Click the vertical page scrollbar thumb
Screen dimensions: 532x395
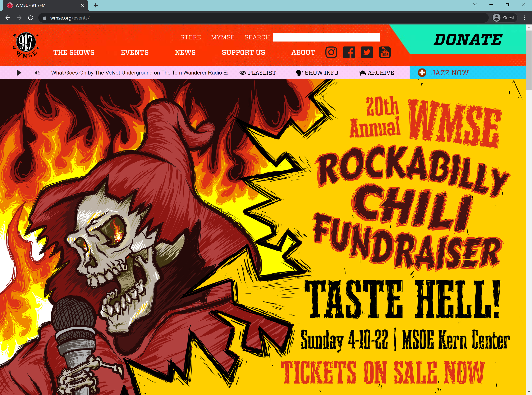[529, 60]
